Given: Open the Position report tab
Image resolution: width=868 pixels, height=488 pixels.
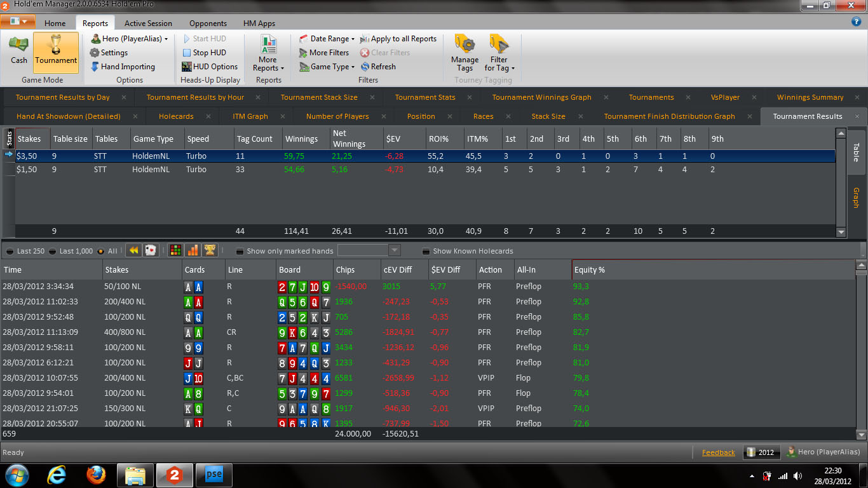Looking at the screenshot, I should pos(421,116).
